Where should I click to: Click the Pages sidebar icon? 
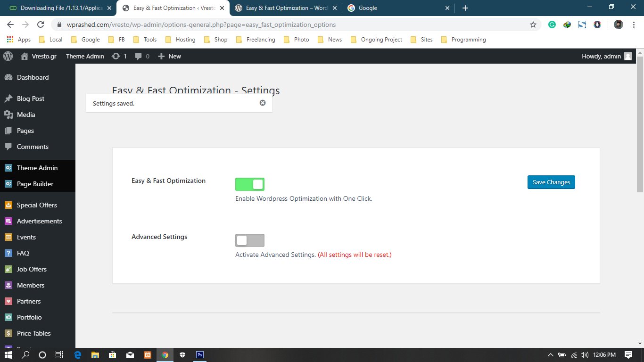(8, 131)
